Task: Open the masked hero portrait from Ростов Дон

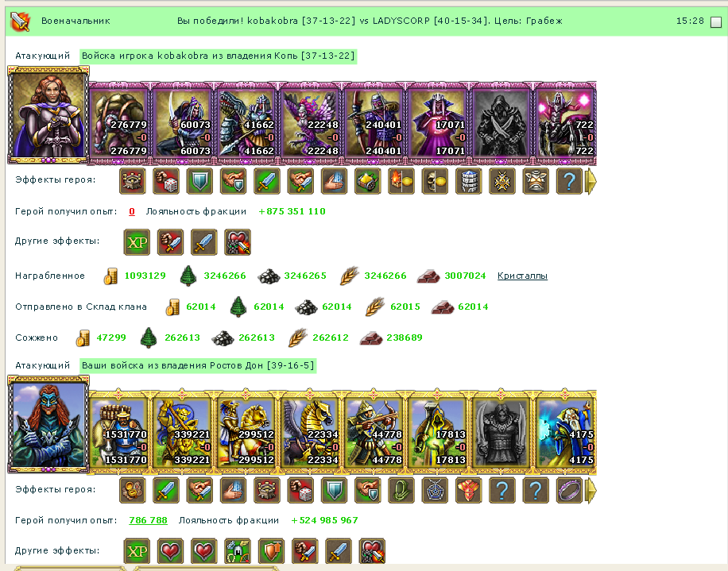Action: [x=48, y=424]
